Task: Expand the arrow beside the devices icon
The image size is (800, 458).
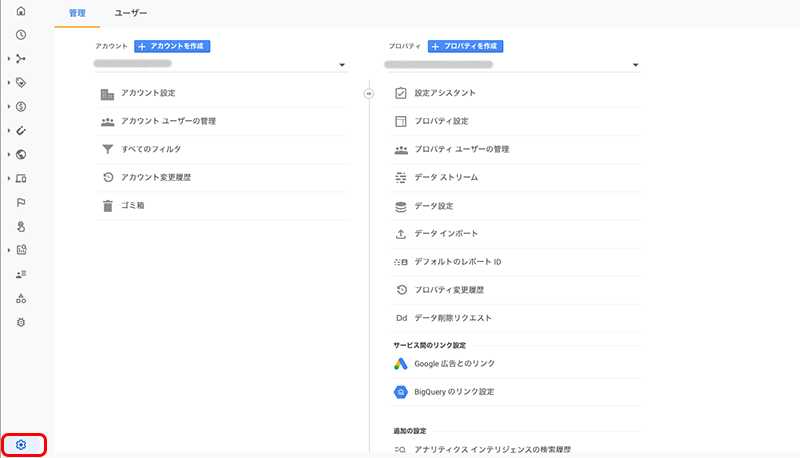Action: [9, 179]
